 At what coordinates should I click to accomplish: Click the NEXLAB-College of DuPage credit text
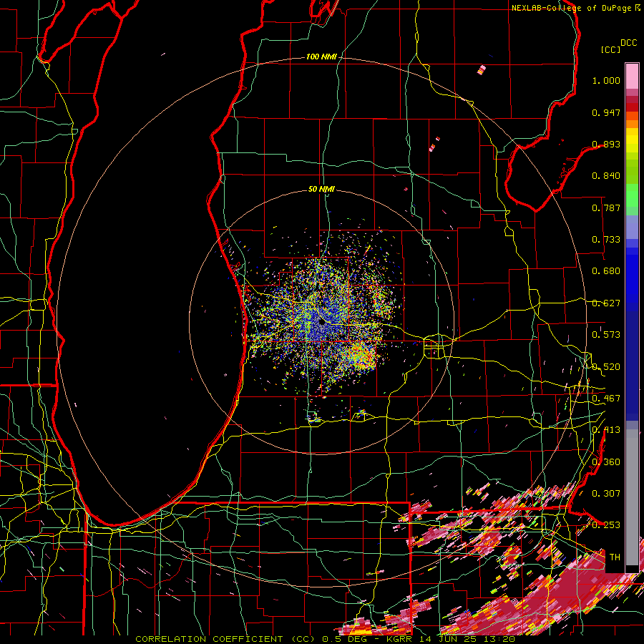point(571,8)
